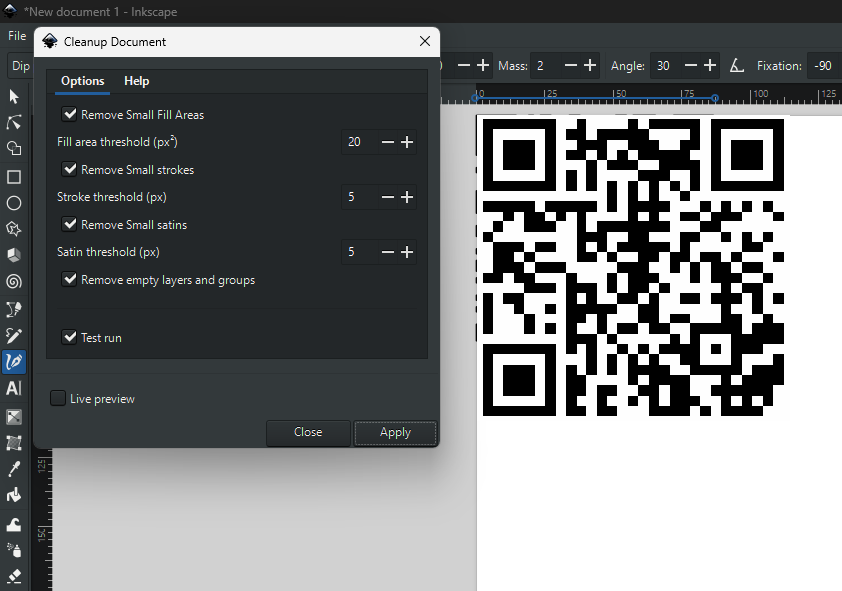Select the Gradient tool
842x591 pixels.
(x=14, y=417)
